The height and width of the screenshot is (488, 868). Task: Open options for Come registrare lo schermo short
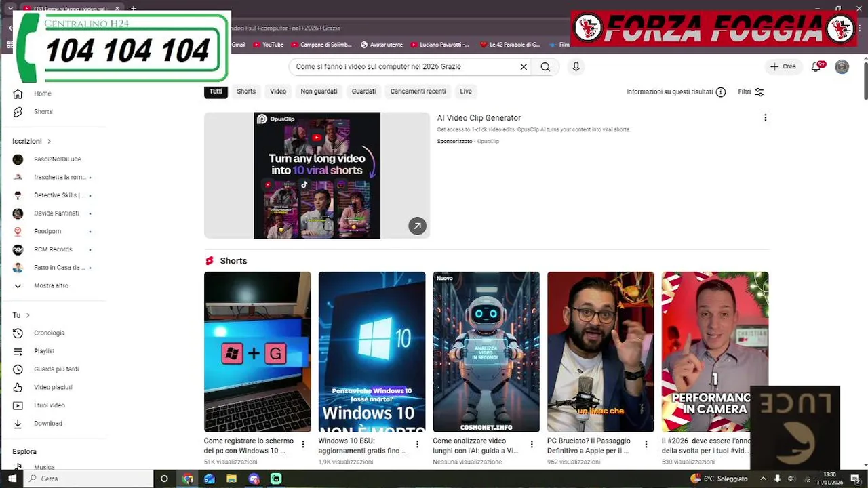[x=302, y=445]
